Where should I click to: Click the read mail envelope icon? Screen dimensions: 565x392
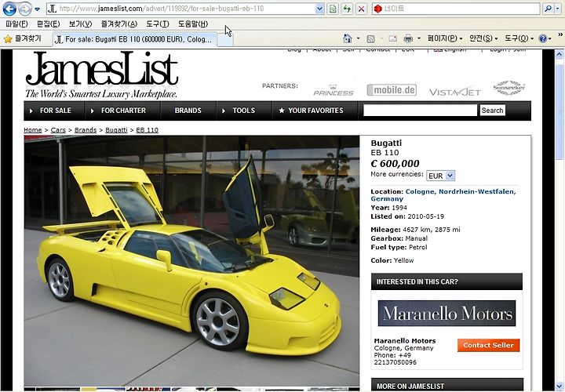(393, 38)
